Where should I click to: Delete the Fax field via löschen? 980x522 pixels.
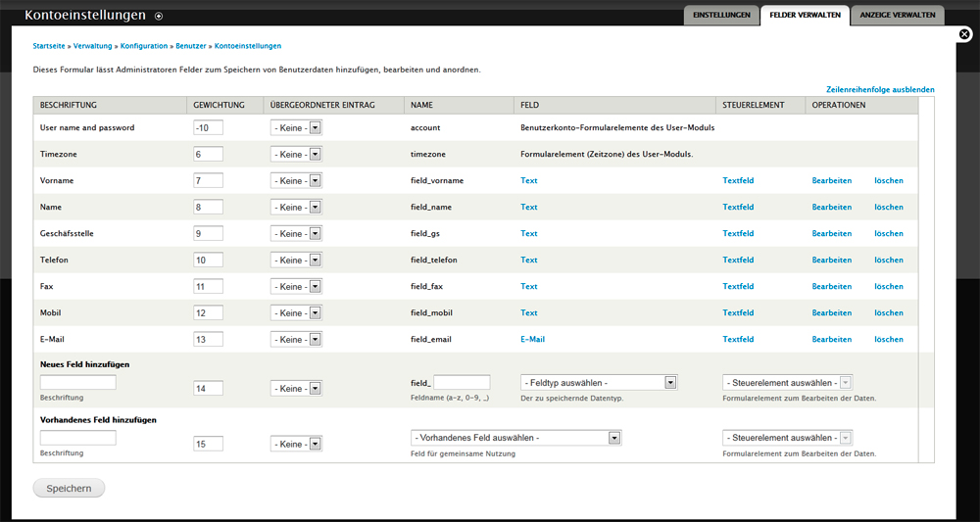[888, 287]
